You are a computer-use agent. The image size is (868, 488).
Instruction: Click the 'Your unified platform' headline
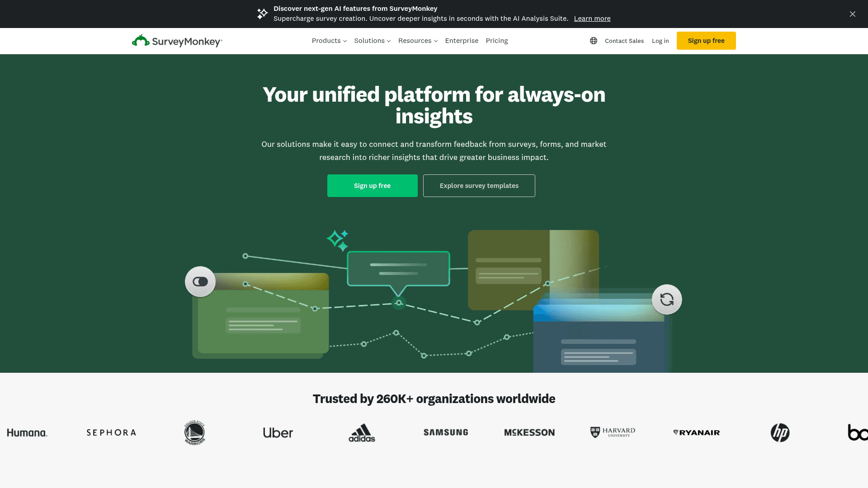point(434,105)
